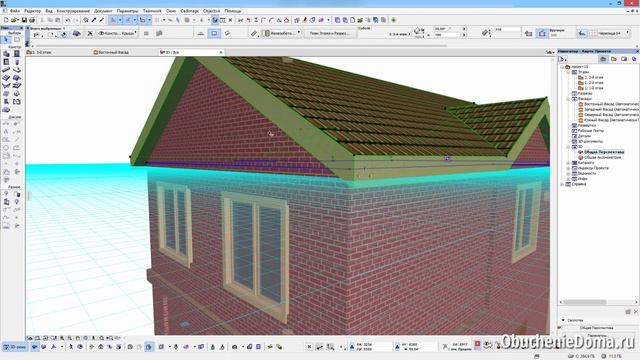
Task: Open the Документ menu
Action: [103, 11]
